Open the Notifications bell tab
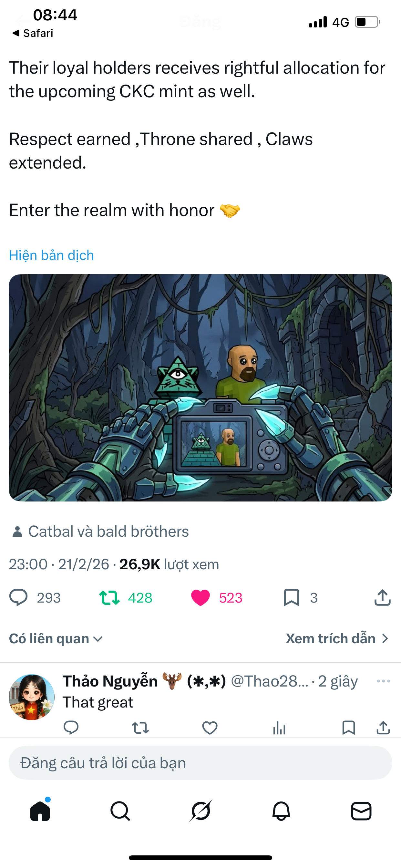Viewport: 401px width, 868px height. [x=281, y=811]
